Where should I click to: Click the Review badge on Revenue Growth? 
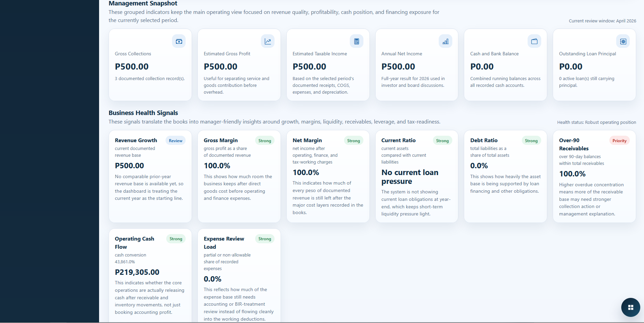click(176, 141)
